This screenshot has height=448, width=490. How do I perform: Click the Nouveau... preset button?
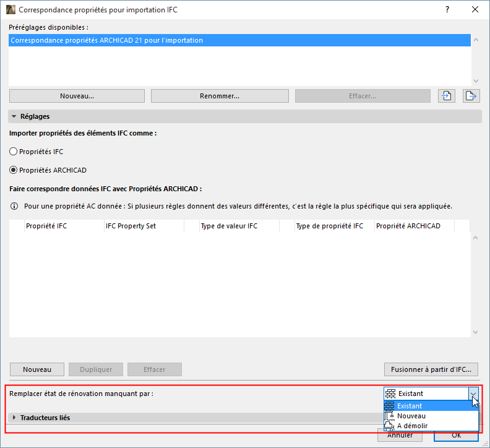(x=77, y=96)
